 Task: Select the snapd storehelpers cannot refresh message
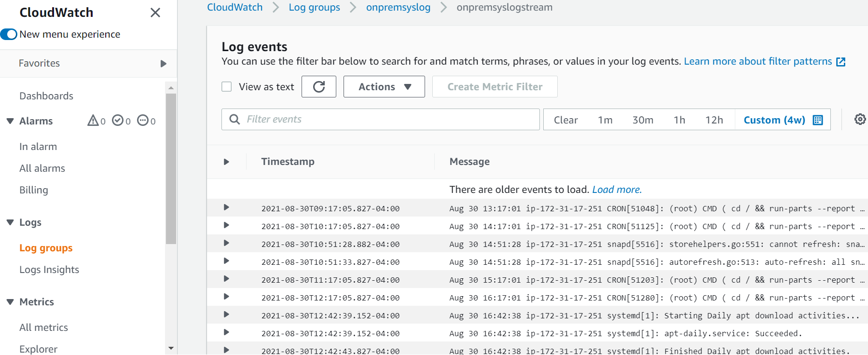(657, 244)
